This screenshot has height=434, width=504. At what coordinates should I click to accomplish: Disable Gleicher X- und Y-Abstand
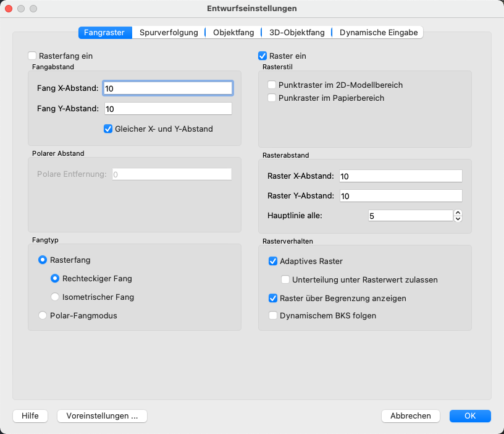point(108,129)
